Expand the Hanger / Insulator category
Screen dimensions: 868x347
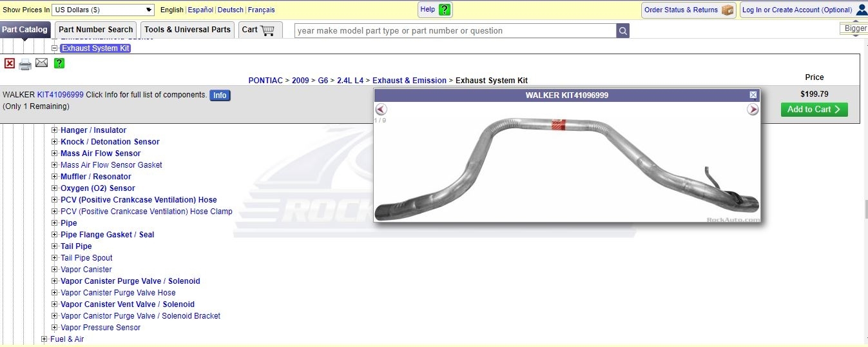click(x=55, y=130)
